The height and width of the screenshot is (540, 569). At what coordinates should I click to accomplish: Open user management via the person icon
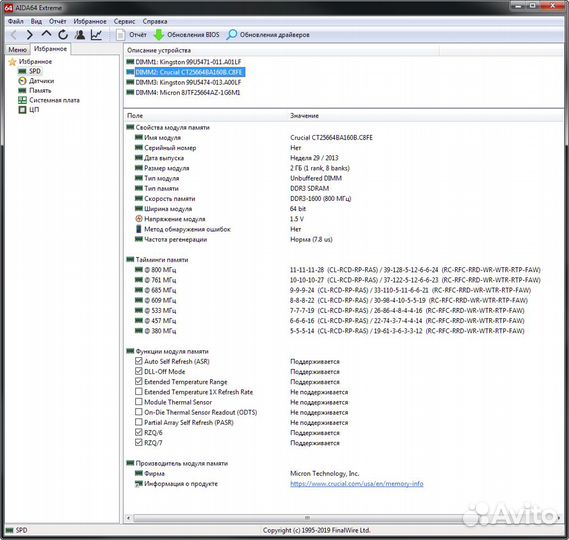point(79,35)
